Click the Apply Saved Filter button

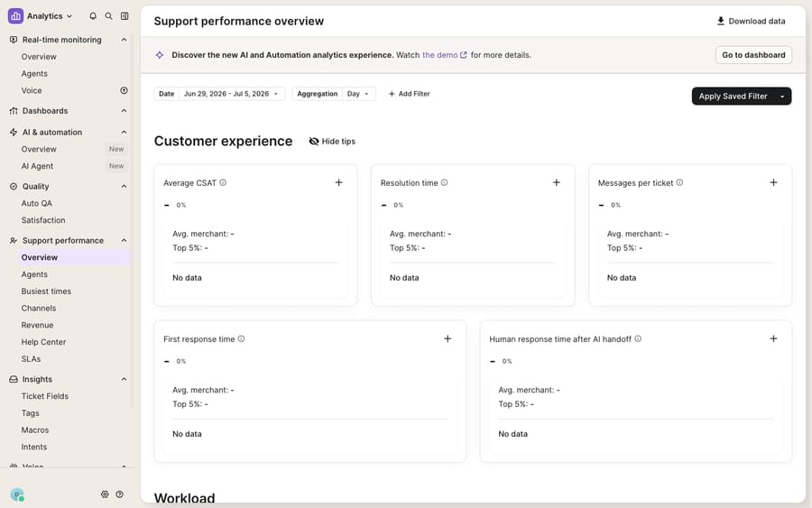pyautogui.click(x=733, y=97)
